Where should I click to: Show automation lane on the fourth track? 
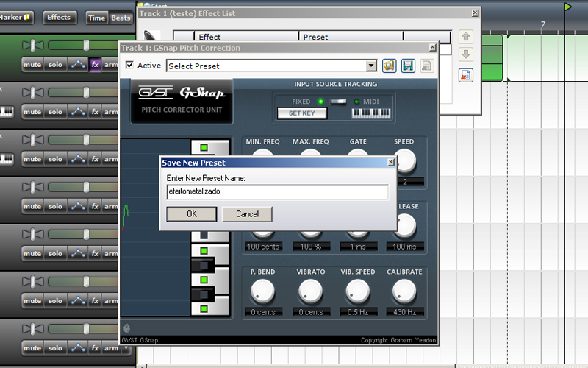[x=78, y=207]
